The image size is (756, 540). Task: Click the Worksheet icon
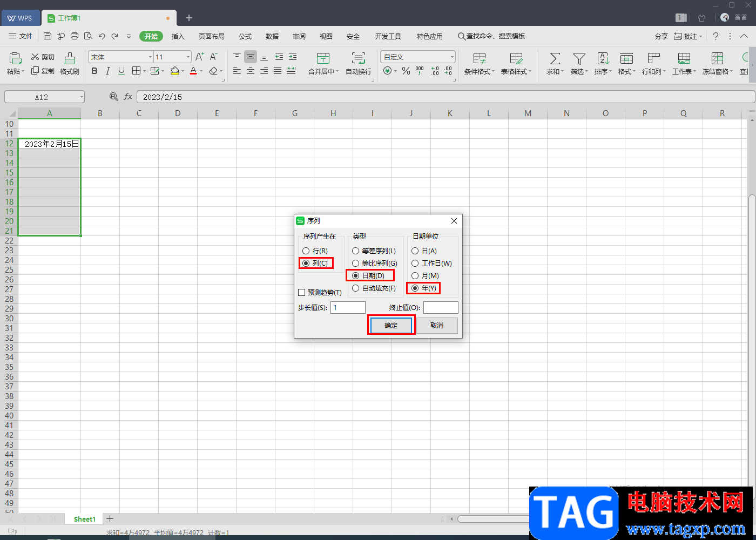pyautogui.click(x=684, y=58)
